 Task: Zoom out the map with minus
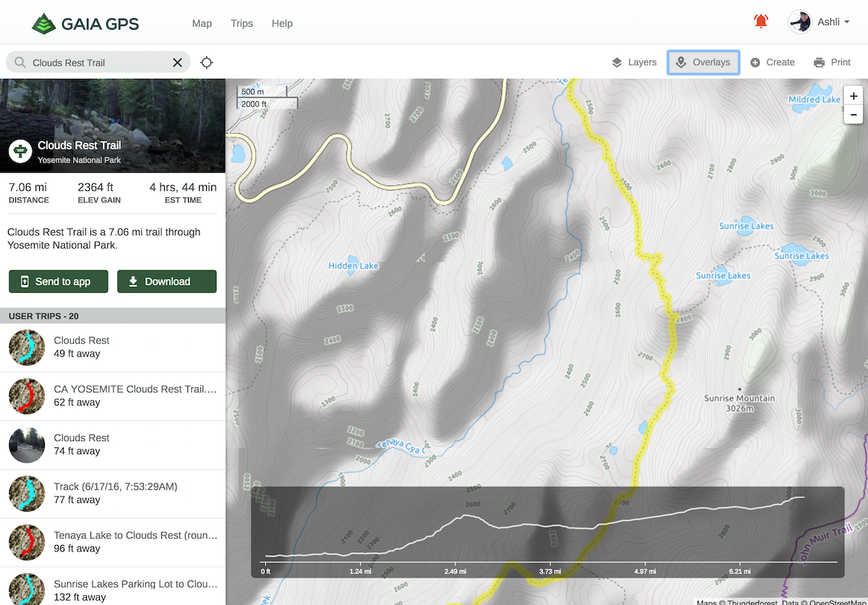pos(854,114)
